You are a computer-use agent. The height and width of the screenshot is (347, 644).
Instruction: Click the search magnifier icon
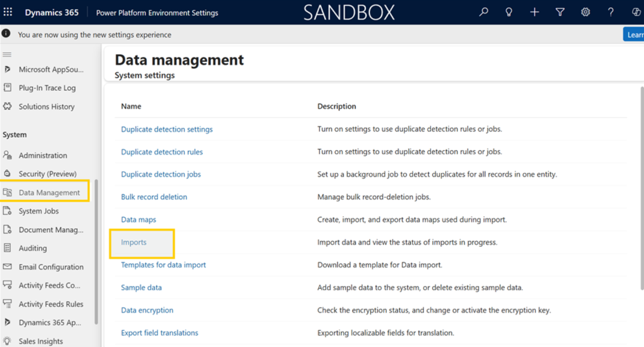tap(483, 12)
